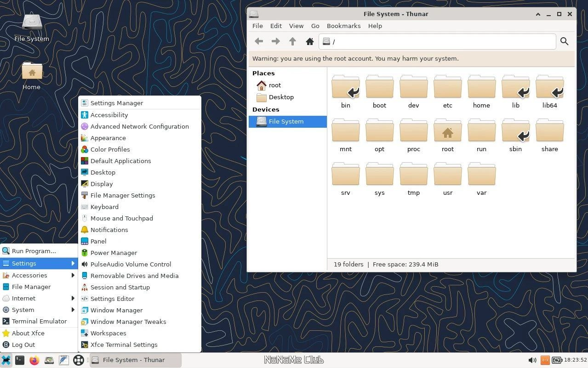Click Log Out in the applications menu
Screen dimensions: 588x368
[x=39, y=345]
